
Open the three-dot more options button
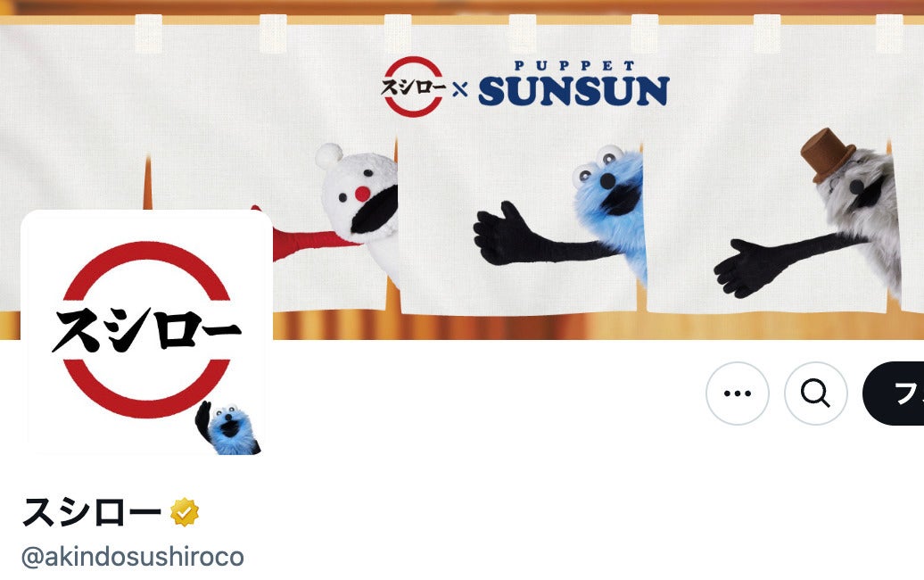point(738,394)
